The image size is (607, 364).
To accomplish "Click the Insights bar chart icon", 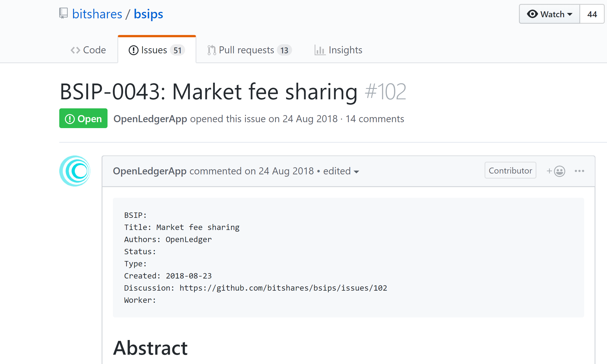I will pos(320,50).
